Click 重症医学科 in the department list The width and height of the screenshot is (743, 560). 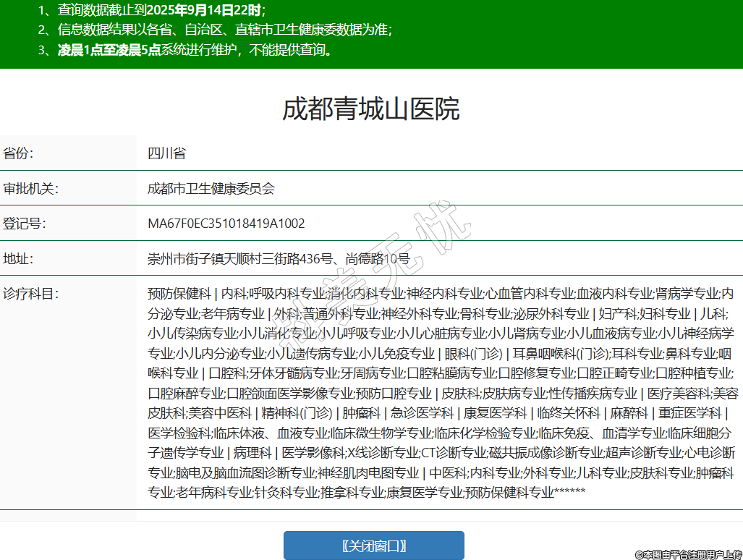point(689,413)
